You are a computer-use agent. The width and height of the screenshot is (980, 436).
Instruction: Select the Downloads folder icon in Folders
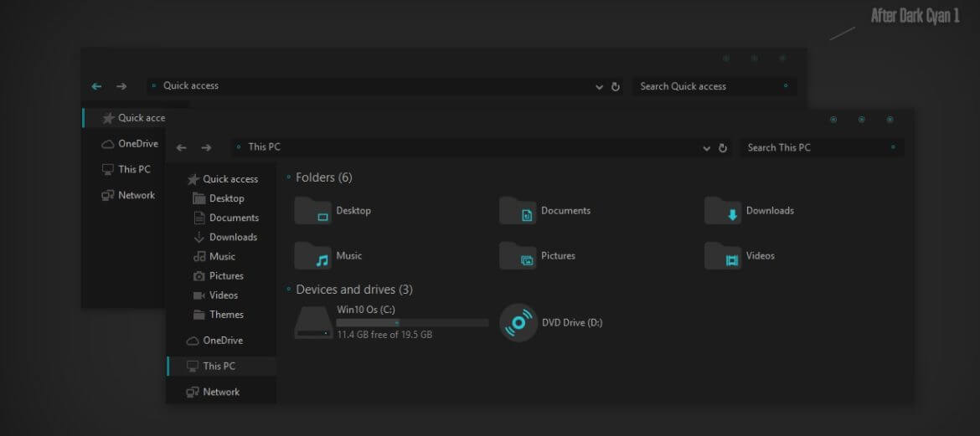point(723,211)
